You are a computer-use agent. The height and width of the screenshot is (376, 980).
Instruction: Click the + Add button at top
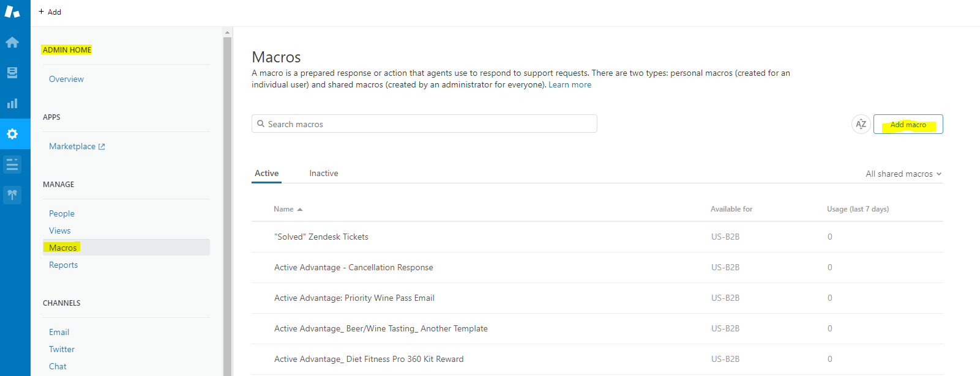(x=50, y=12)
